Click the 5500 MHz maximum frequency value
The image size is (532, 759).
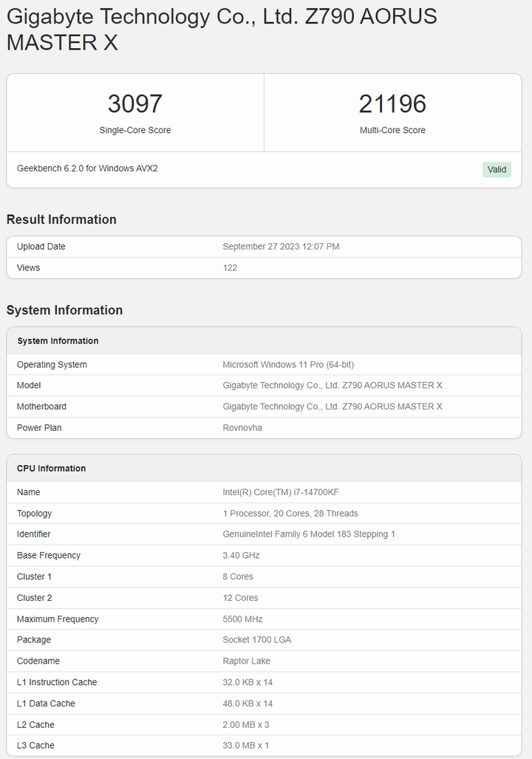pos(242,619)
